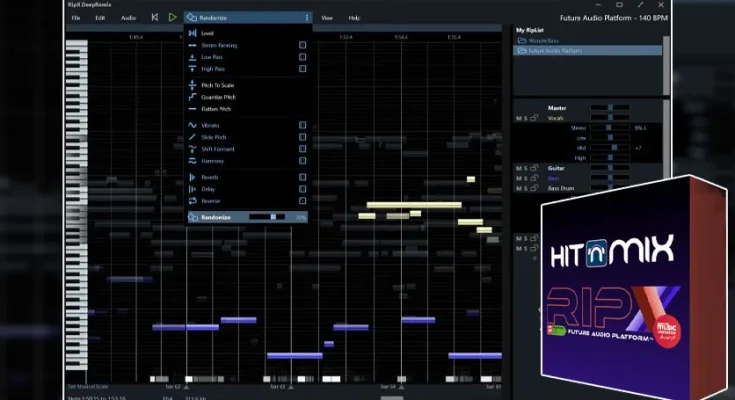Open the Audio menu
This screenshot has height=400, width=735.
tap(128, 17)
